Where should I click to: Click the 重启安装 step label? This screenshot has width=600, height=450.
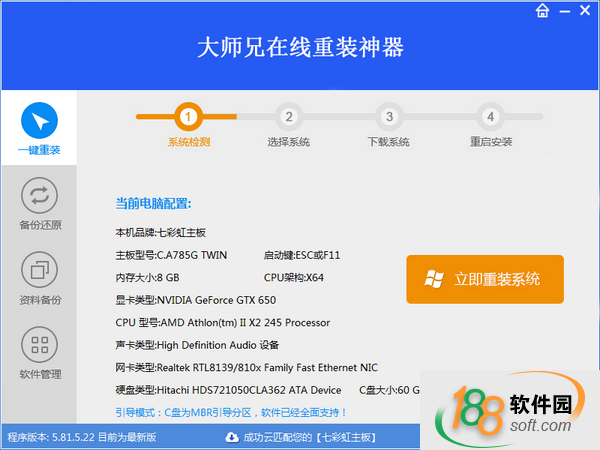pos(490,142)
